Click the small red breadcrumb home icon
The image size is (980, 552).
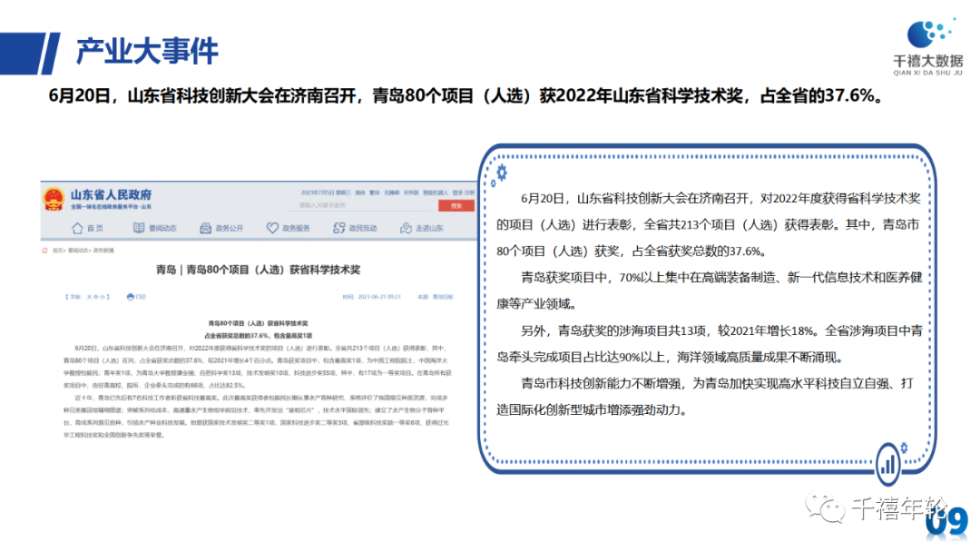coord(44,250)
